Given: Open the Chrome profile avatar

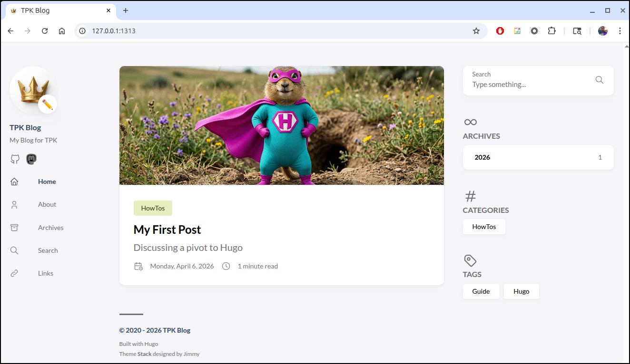Looking at the screenshot, I should coord(602,31).
